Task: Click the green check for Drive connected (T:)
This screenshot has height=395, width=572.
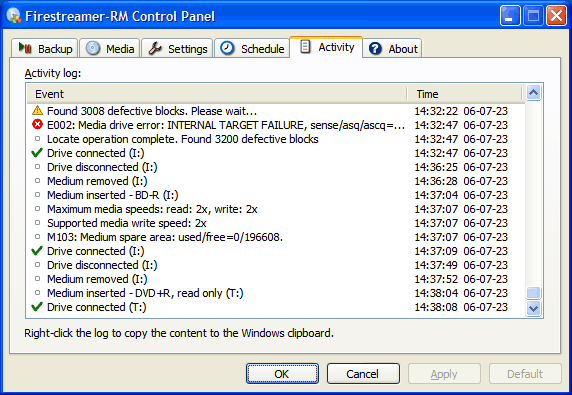Action: pyautogui.click(x=37, y=307)
